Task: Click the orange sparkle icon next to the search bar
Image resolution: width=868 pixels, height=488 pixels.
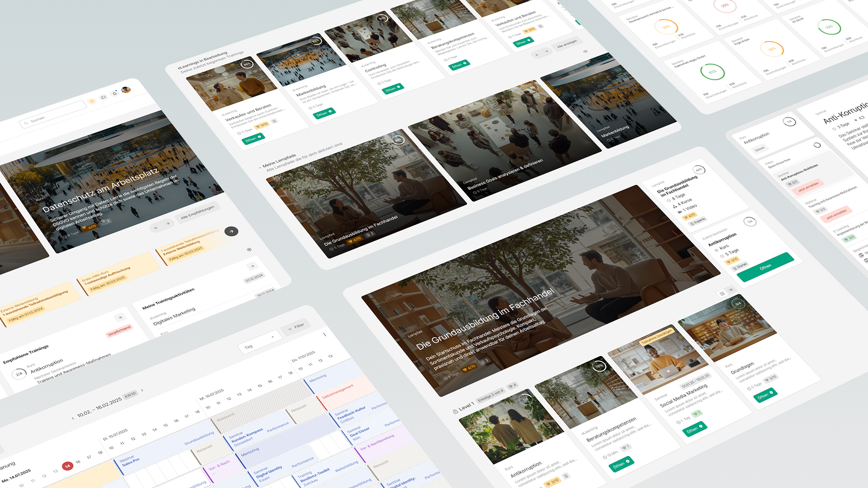Action: tap(92, 101)
